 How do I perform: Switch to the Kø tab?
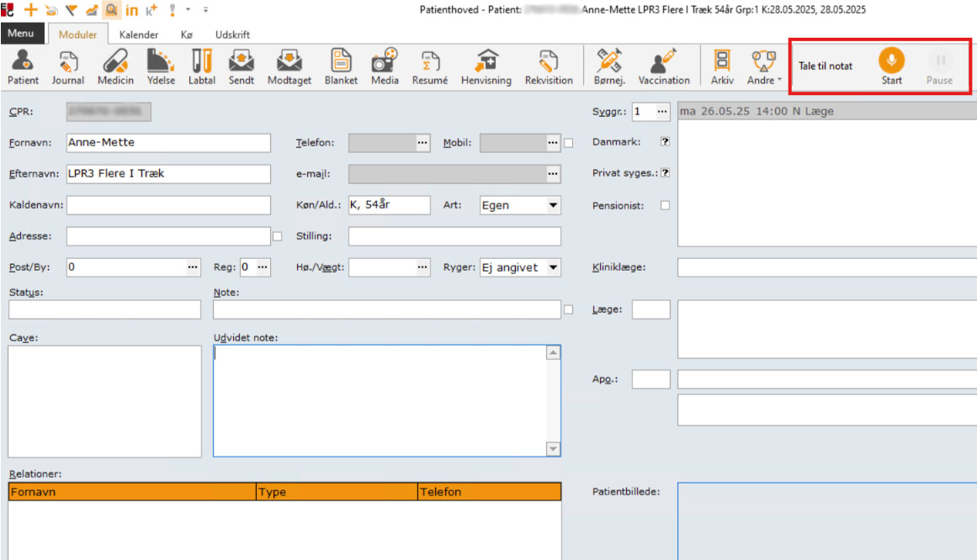tap(186, 34)
